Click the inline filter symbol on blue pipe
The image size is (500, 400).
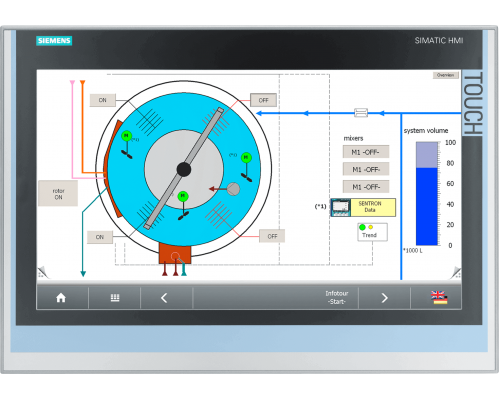[361, 113]
